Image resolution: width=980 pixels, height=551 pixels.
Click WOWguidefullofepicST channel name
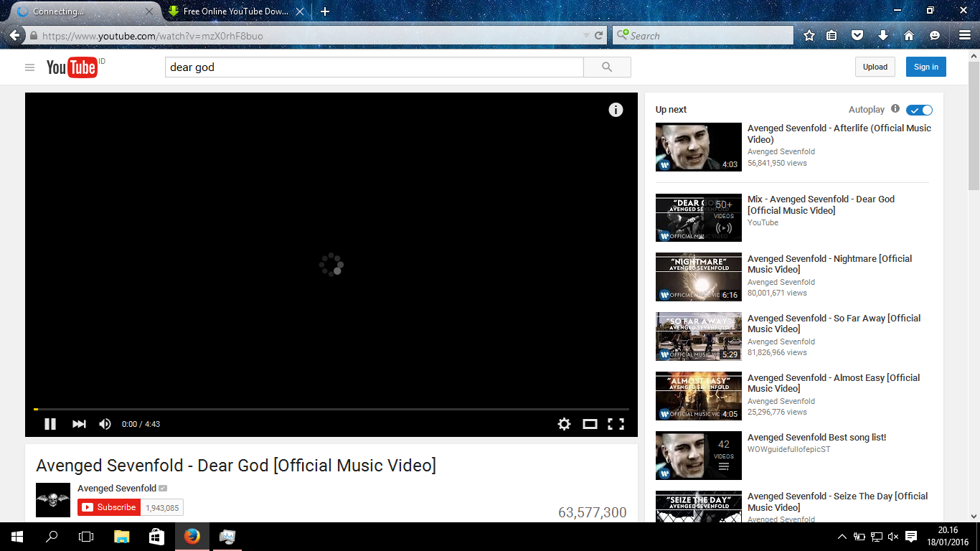(x=789, y=449)
